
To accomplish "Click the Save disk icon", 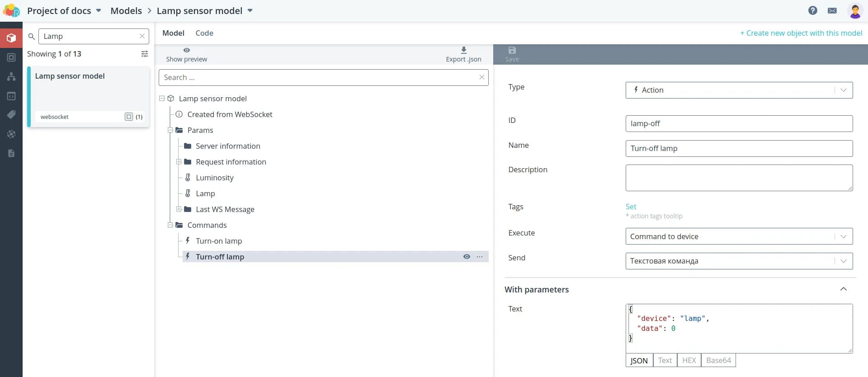I will (512, 50).
